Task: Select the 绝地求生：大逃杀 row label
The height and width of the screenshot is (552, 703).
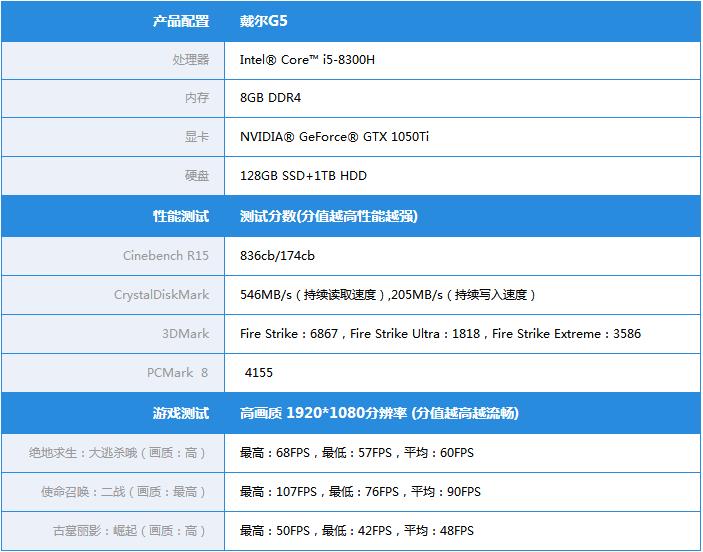Action: [117, 453]
